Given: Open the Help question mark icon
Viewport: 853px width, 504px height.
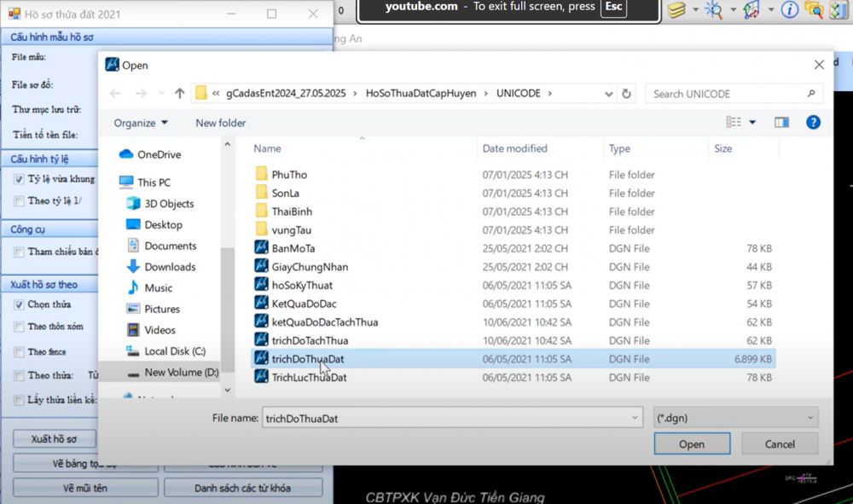Looking at the screenshot, I should pos(813,123).
